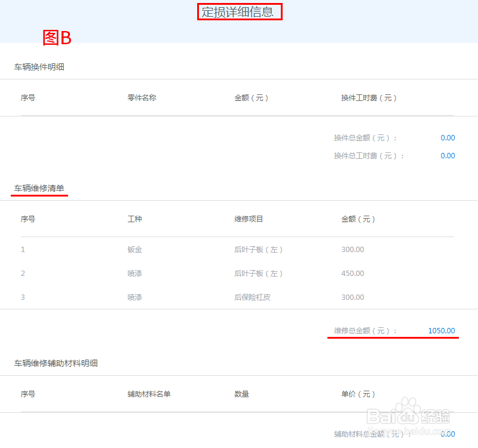Screen dimensions: 478x448
Task: Select the 车辆维修清单 section heading
Action: pyautogui.click(x=39, y=188)
